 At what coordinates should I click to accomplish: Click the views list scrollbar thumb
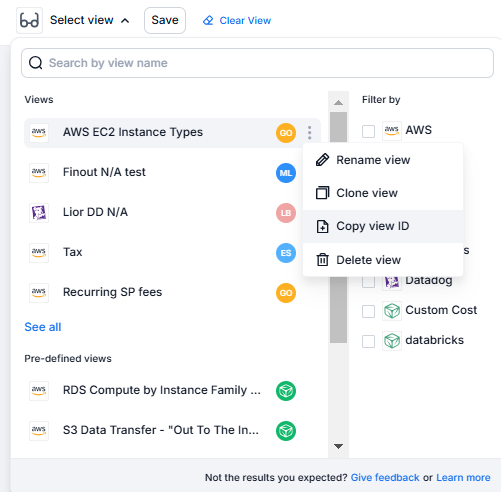pos(338,227)
